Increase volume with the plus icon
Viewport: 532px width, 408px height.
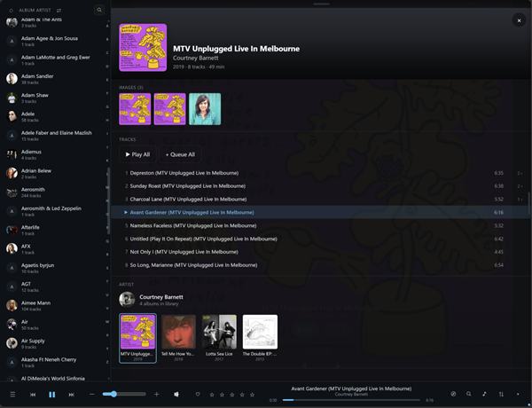coord(156,394)
